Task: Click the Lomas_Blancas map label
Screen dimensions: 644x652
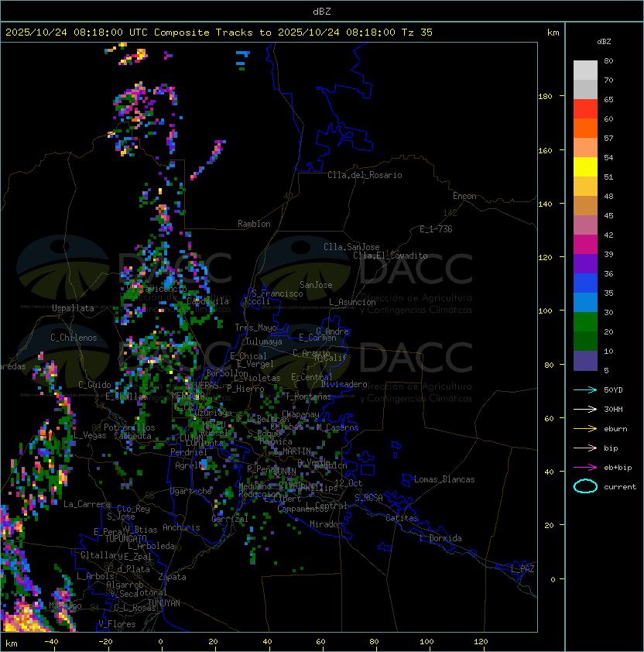Action: 444,479
